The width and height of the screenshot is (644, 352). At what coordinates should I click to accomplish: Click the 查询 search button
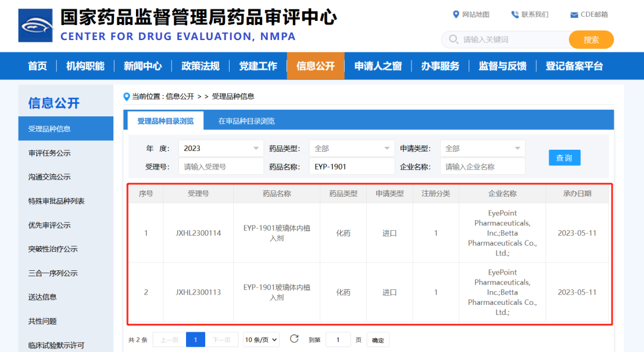pyautogui.click(x=563, y=158)
